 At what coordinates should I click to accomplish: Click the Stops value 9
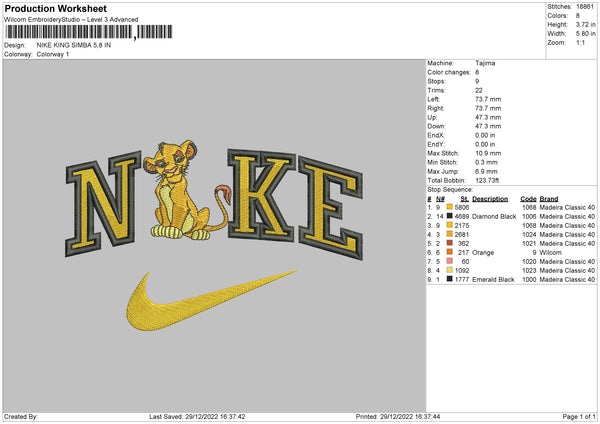click(x=477, y=81)
